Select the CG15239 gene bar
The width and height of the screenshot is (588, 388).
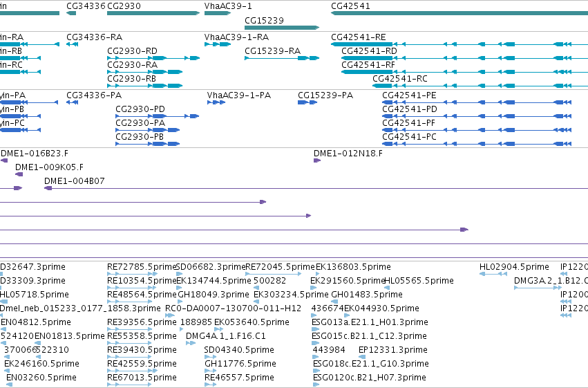tap(282, 28)
